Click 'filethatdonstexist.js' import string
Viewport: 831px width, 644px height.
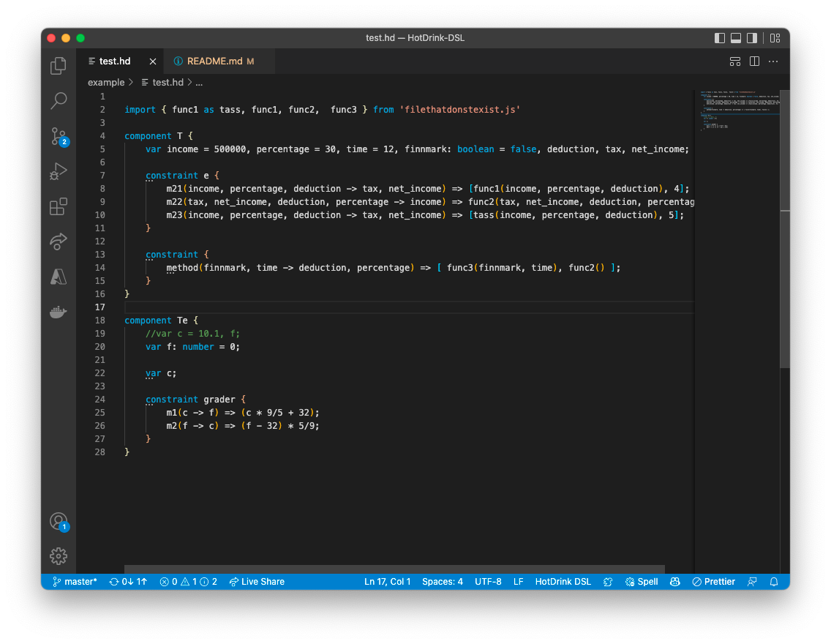459,110
